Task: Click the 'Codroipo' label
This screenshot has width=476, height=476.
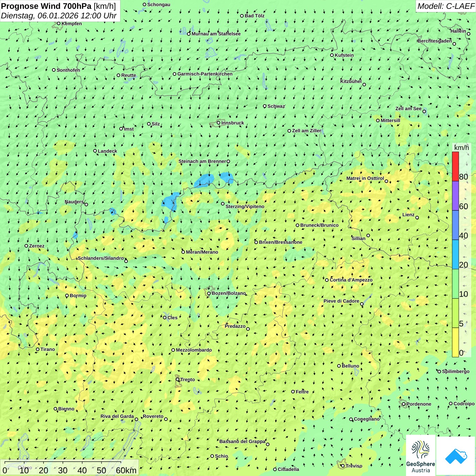Action: tap(464, 404)
